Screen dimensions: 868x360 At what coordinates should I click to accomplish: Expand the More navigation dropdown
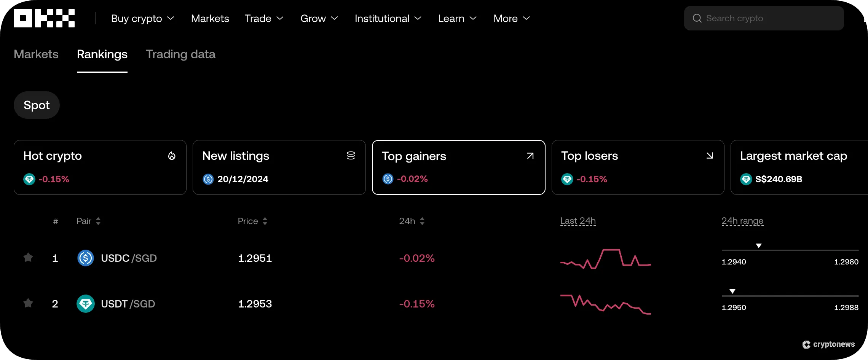[511, 18]
